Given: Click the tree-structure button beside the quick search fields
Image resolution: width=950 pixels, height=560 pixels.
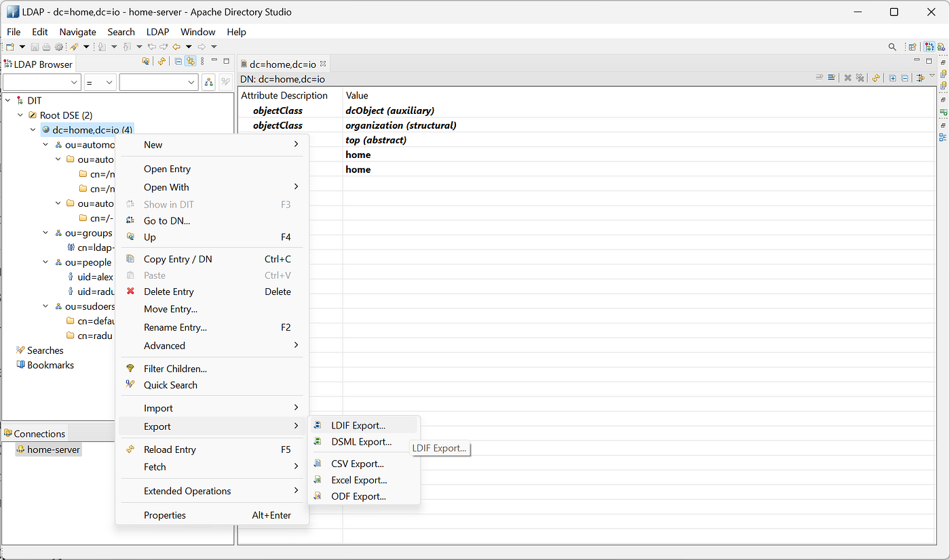Looking at the screenshot, I should (209, 82).
